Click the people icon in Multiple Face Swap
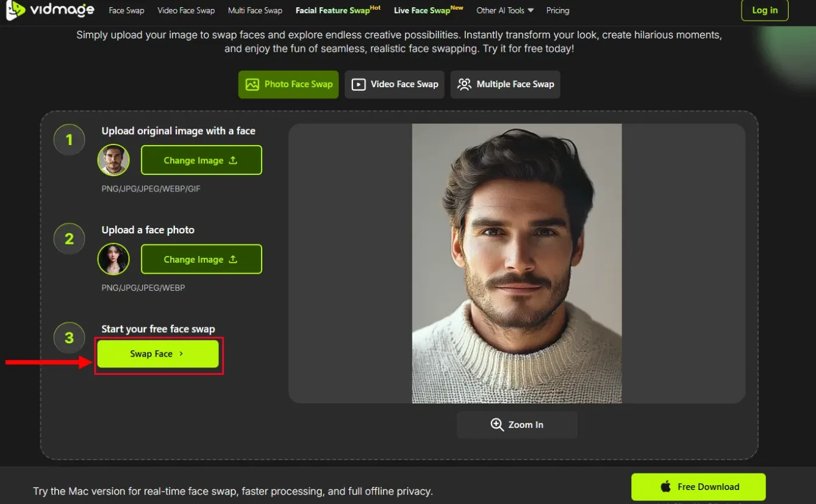 (465, 84)
